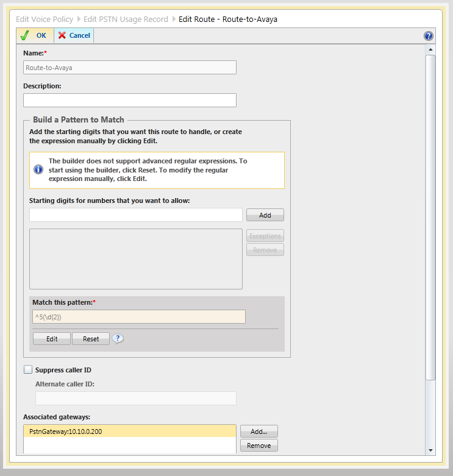Click the vertical scrollbar thumb
The width and height of the screenshot is (453, 476).
pyautogui.click(x=430, y=218)
